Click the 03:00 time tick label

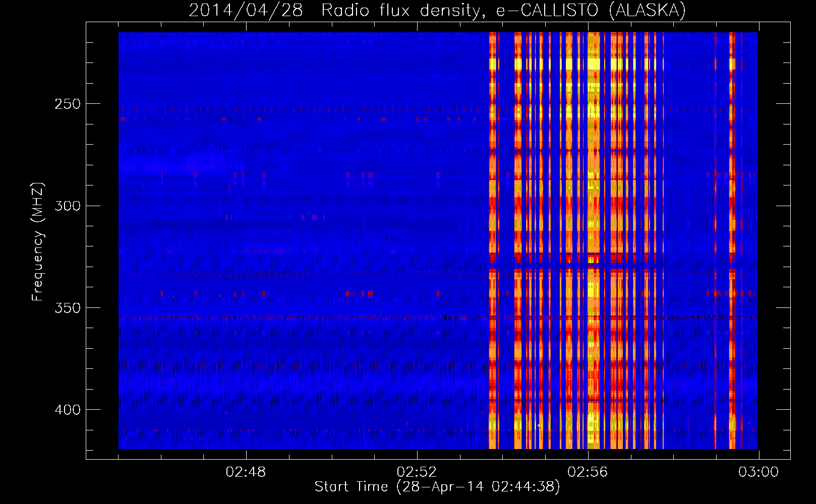point(759,472)
